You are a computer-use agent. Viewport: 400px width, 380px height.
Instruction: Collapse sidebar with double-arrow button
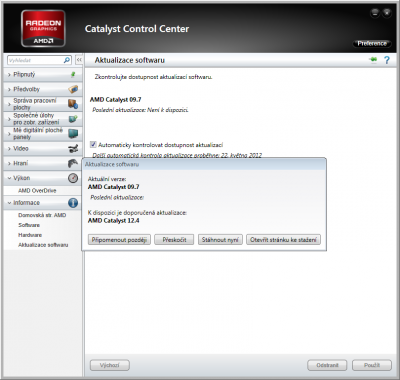79,60
